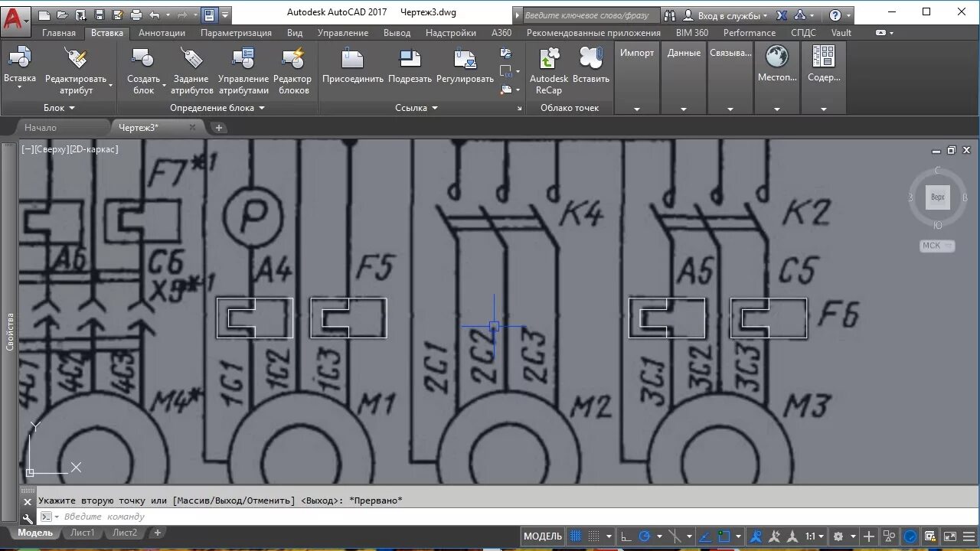The width and height of the screenshot is (980, 551).
Task: Click annotation scale visibility icon in status bar
Action: point(756,536)
